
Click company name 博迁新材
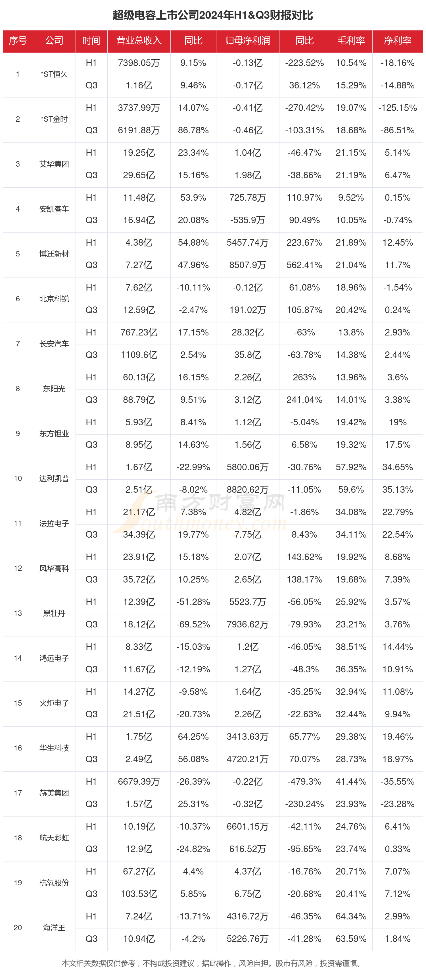click(54, 254)
